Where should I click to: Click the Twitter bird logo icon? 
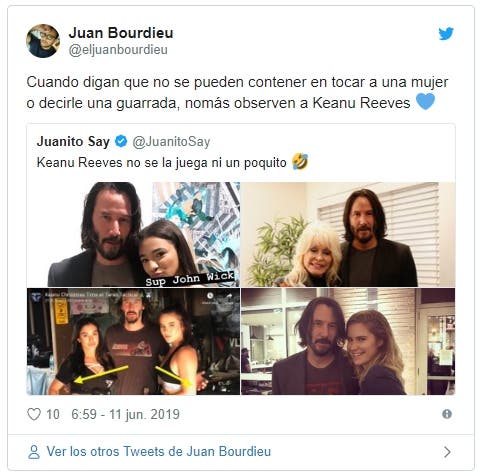click(x=446, y=33)
